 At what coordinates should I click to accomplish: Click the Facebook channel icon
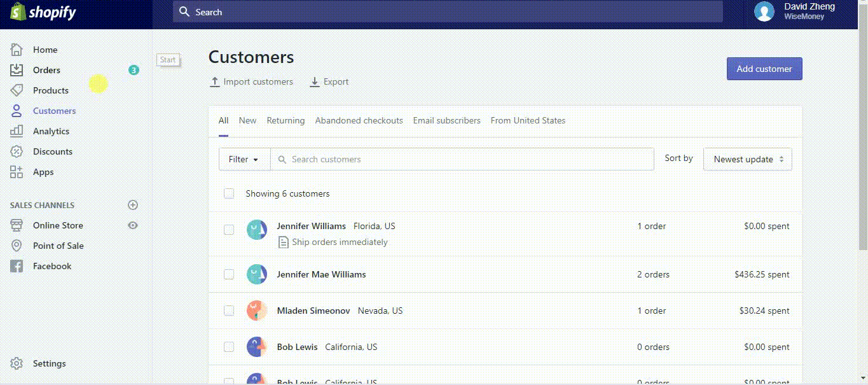[x=17, y=266]
